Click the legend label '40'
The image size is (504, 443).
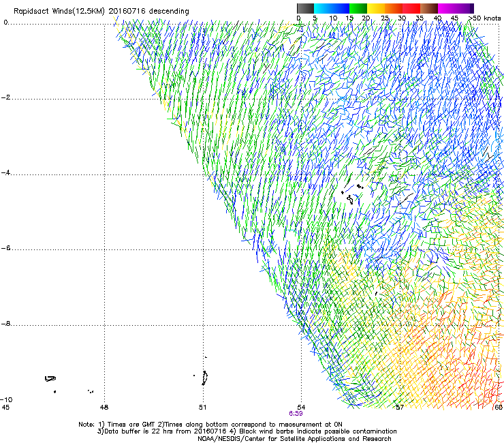pos(437,18)
